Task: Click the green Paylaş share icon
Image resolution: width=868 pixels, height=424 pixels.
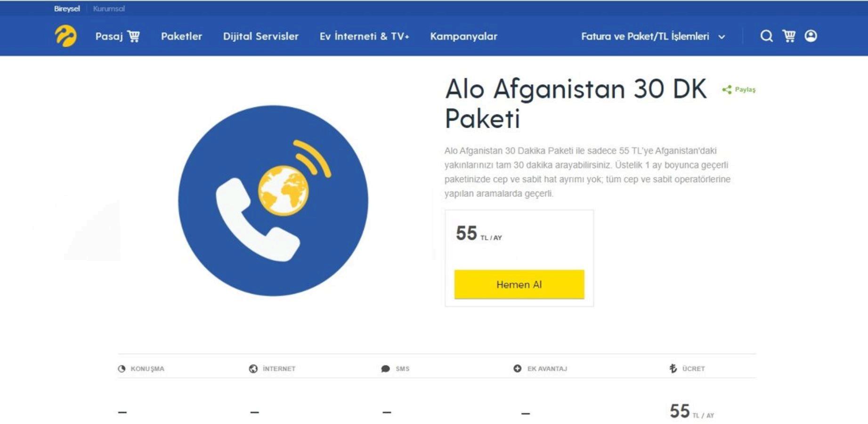Action: click(x=727, y=90)
